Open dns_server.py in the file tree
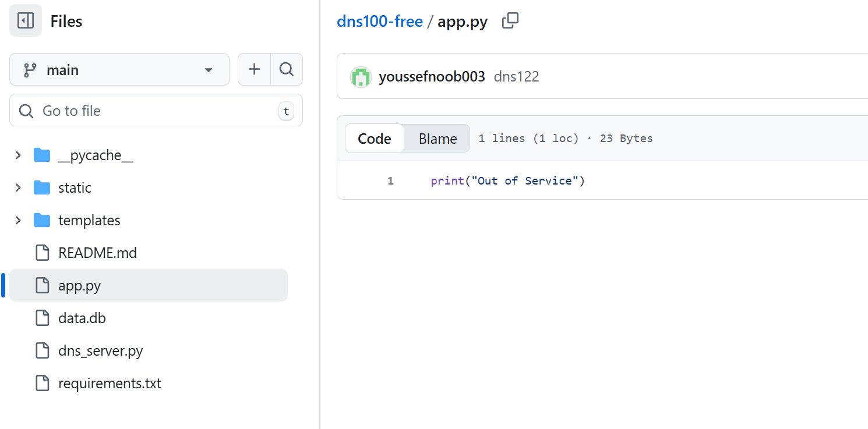Screen dimensions: 868x429 click(x=100, y=351)
